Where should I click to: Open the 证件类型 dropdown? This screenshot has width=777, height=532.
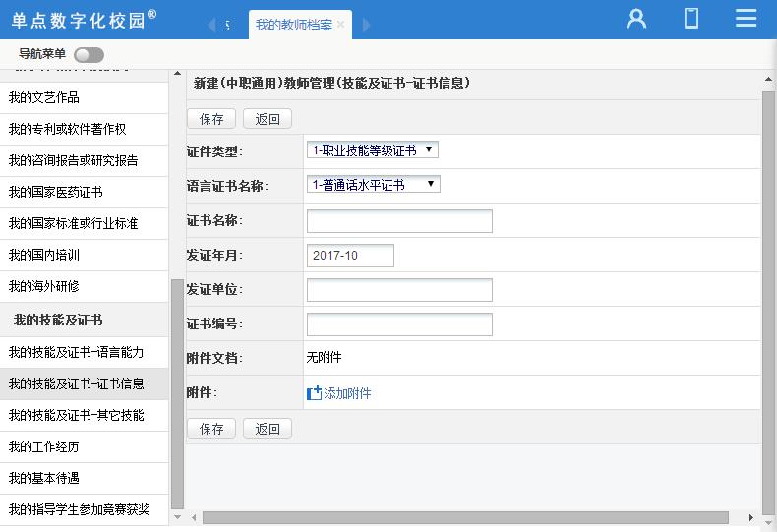[372, 150]
